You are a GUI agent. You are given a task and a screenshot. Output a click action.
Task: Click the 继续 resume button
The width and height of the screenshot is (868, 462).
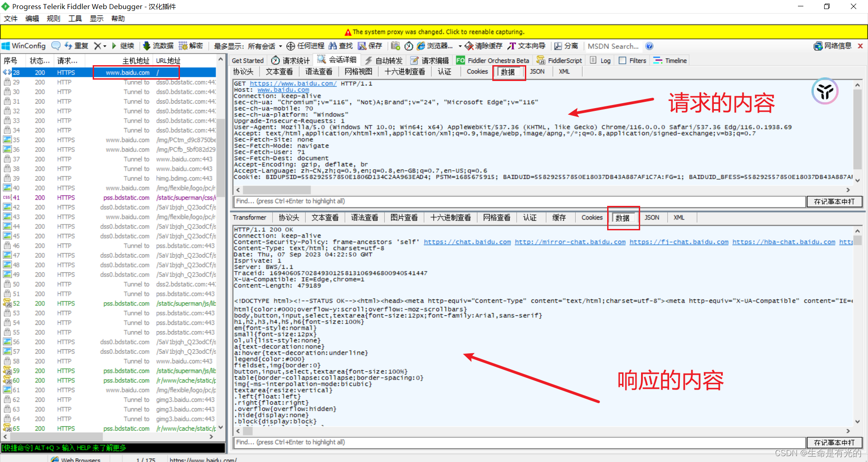pyautogui.click(x=123, y=46)
